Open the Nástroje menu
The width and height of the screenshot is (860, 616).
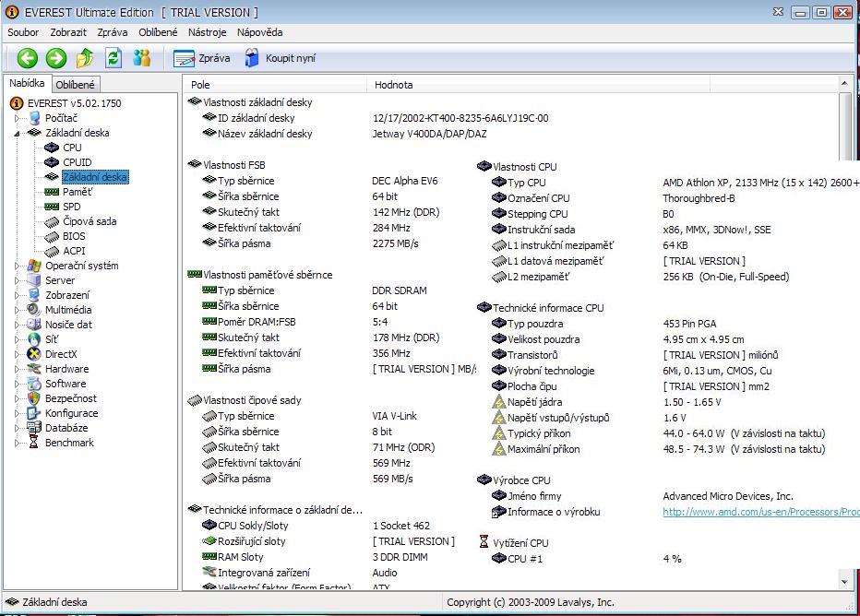click(x=207, y=32)
